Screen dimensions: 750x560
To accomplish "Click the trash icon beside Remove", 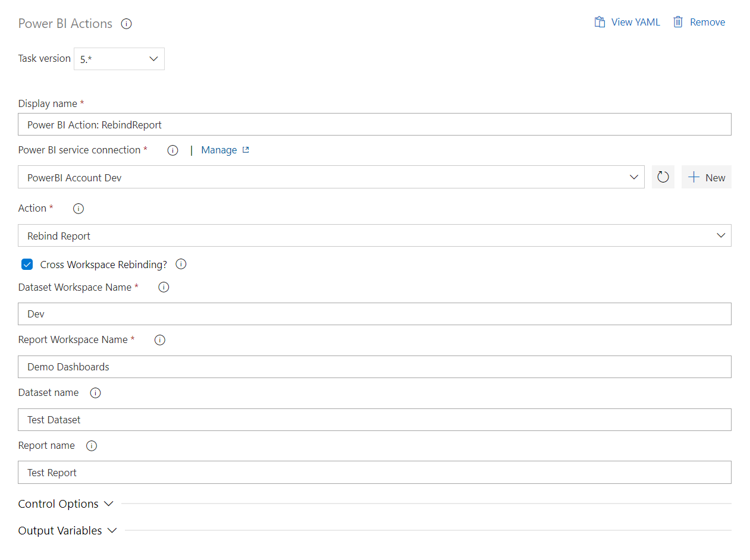I will 678,21.
